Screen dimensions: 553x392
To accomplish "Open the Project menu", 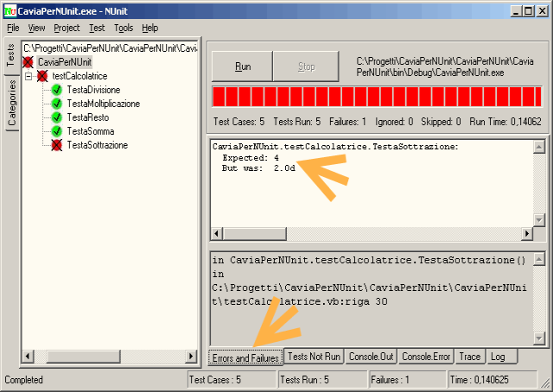I will [67, 28].
